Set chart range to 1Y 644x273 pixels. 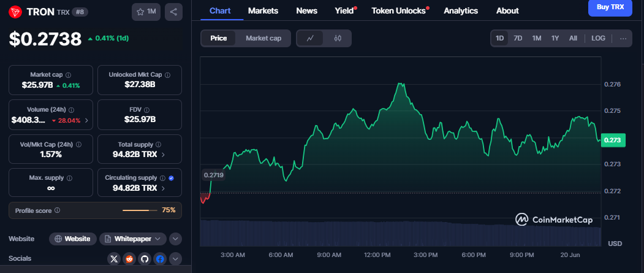(x=555, y=38)
